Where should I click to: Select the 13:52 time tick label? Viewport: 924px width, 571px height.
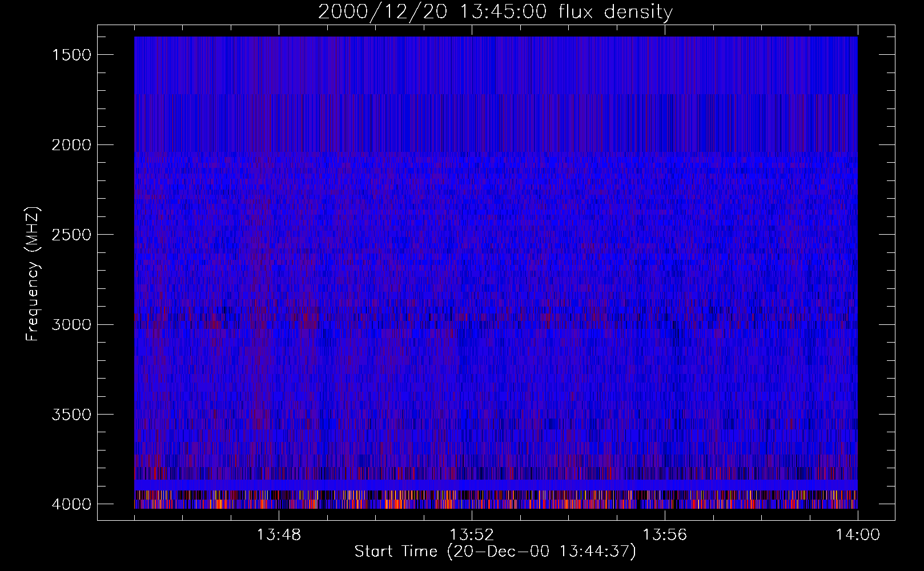pyautogui.click(x=472, y=535)
